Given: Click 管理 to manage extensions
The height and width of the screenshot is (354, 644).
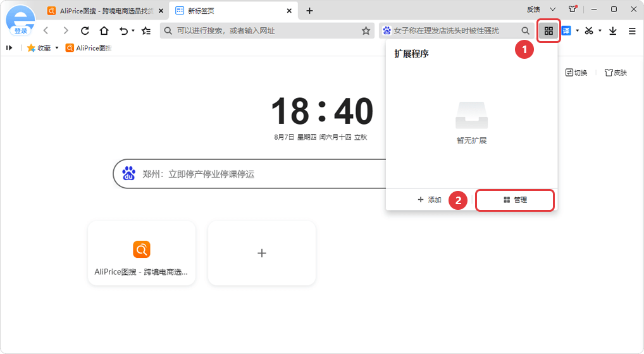Looking at the screenshot, I should click(x=515, y=200).
